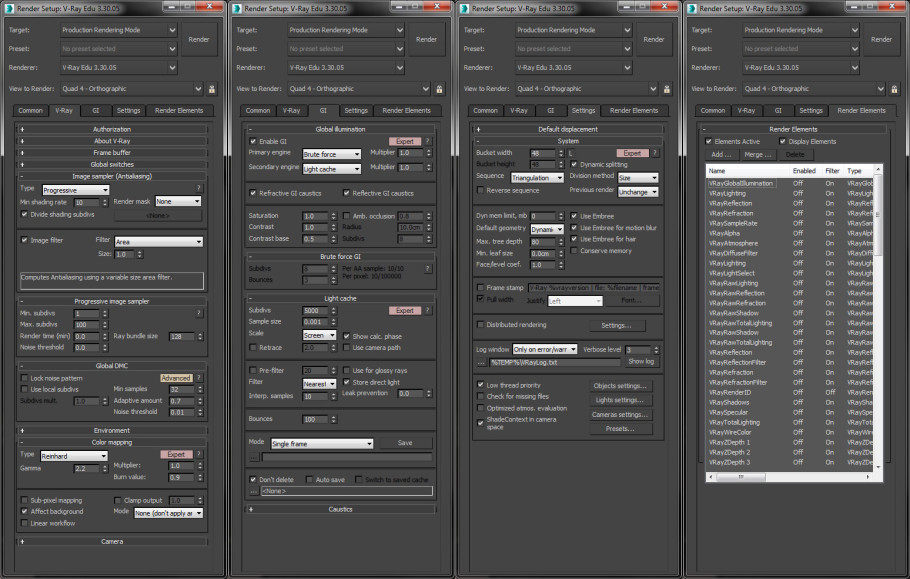Open the Log window dropdown

pos(544,349)
